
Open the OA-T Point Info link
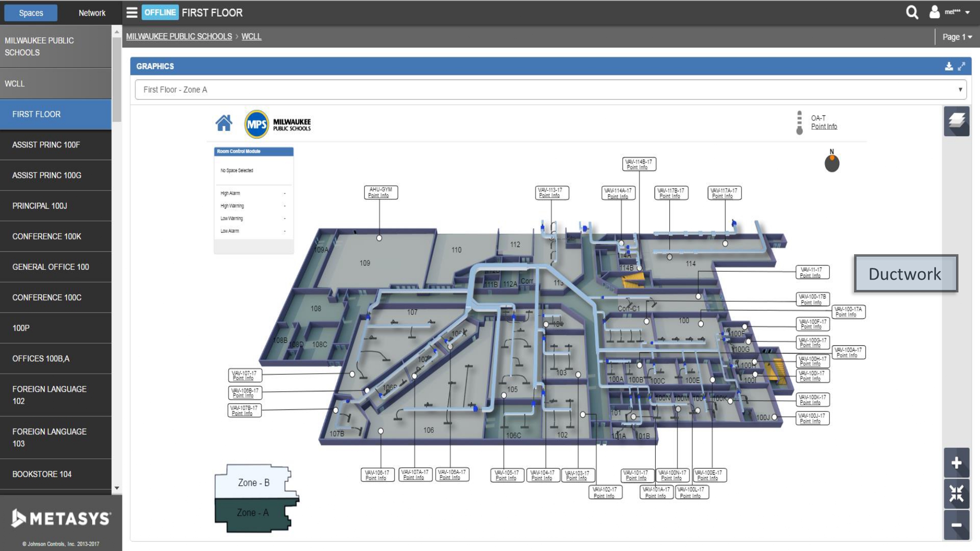[824, 126]
